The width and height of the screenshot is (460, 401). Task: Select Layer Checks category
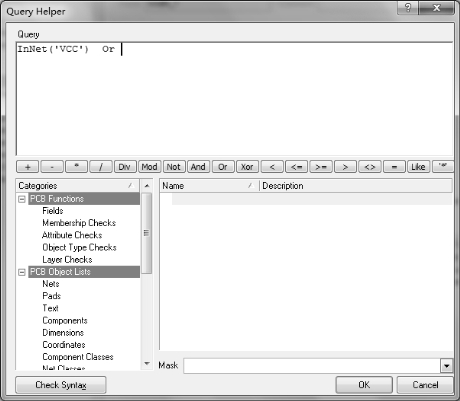click(x=67, y=259)
